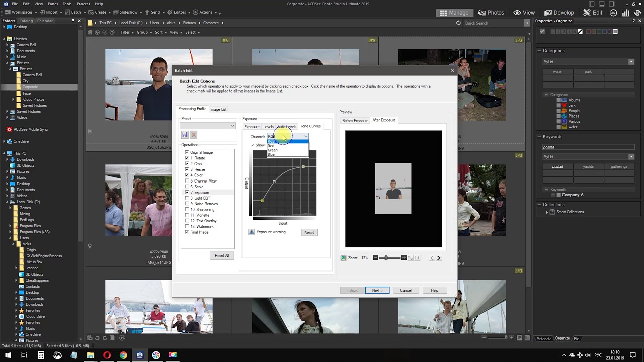Set preview zoom to actual size 1:1
Screen dimensions: 644x362
pyautogui.click(x=417, y=258)
